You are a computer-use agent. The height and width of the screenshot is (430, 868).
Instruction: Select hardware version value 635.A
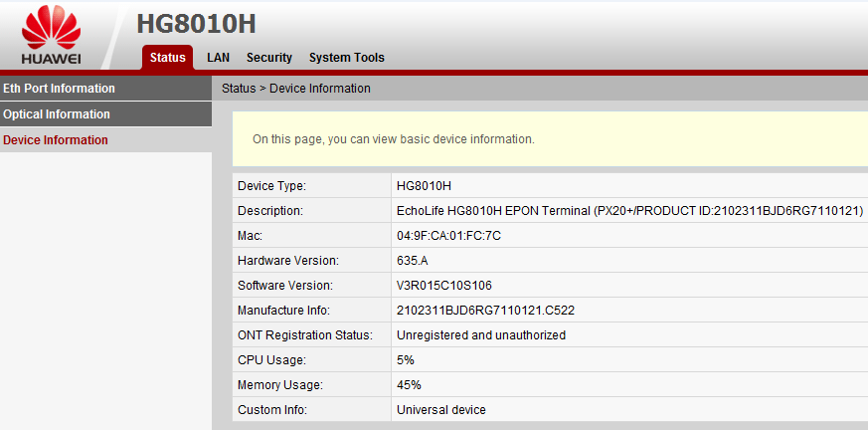tap(413, 261)
